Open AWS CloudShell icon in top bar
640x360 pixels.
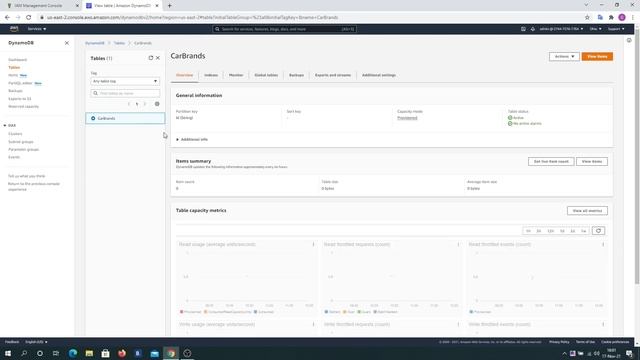tap(523, 29)
